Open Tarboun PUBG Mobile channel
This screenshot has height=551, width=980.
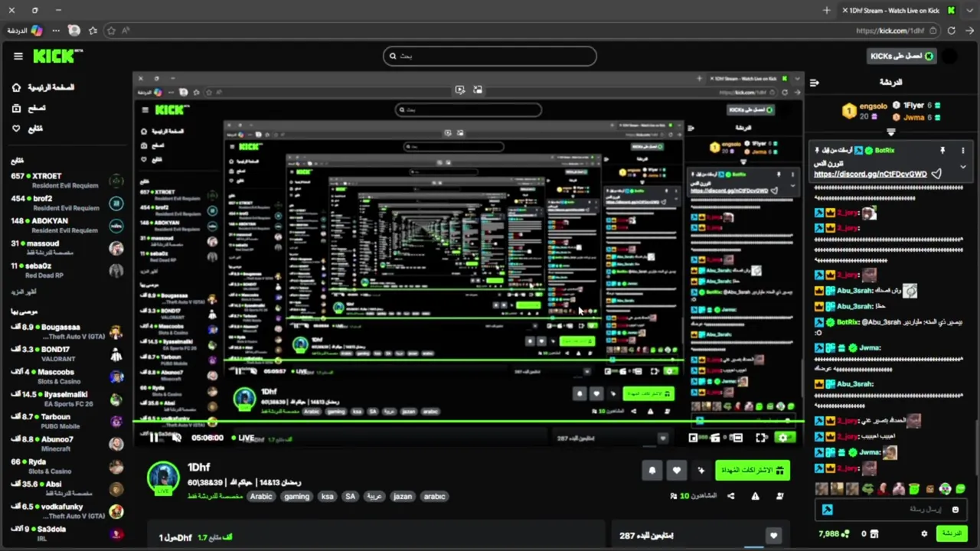(67, 421)
